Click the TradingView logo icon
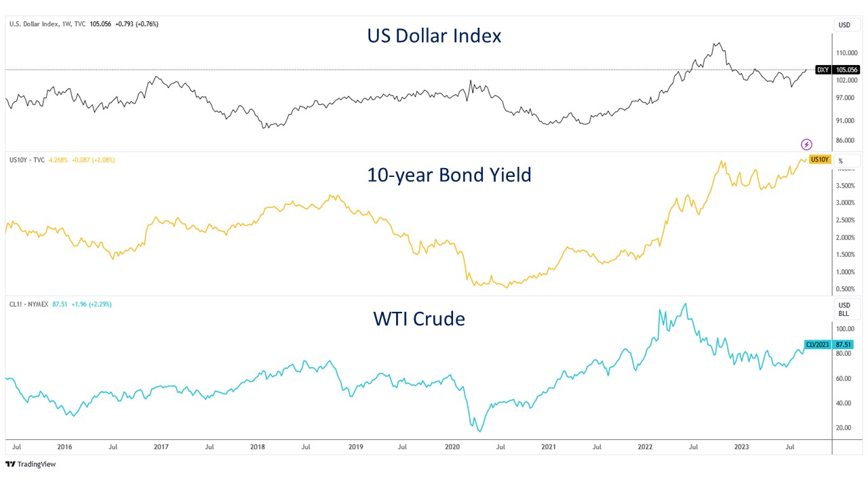The width and height of the screenshot is (868, 488). pos(9,464)
